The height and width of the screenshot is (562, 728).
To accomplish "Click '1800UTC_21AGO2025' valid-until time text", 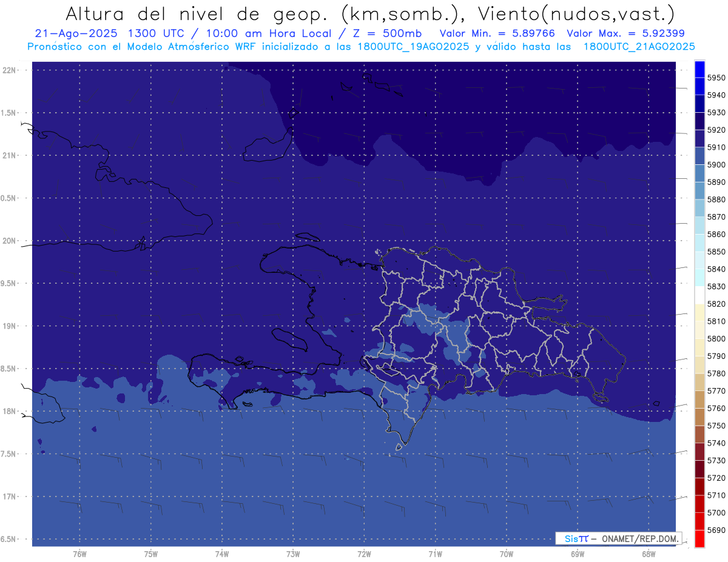I will (639, 46).
